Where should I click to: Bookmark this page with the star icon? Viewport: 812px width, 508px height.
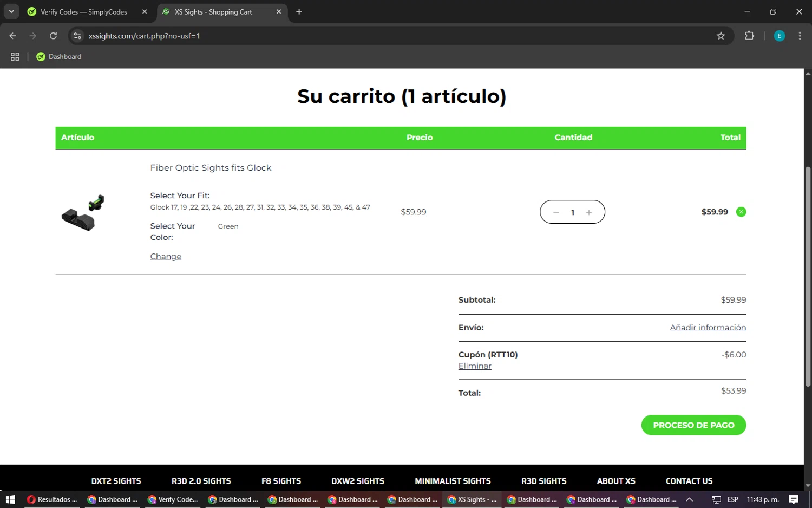(x=721, y=36)
